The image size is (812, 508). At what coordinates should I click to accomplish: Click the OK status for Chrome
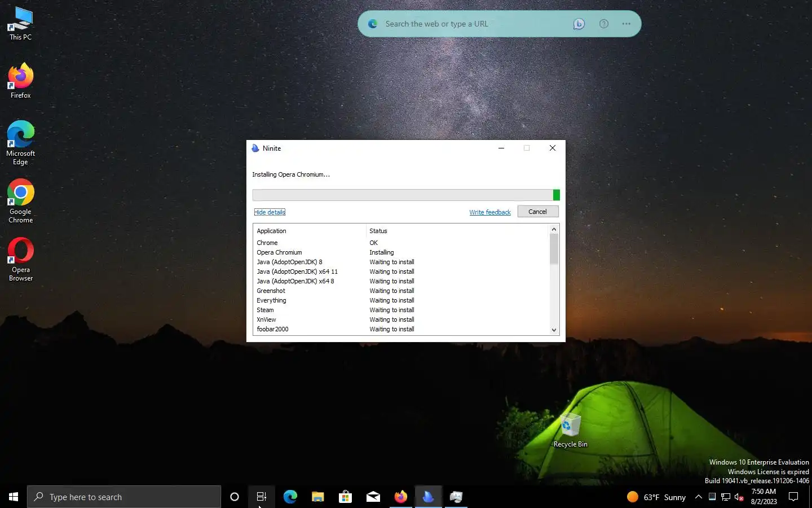click(x=373, y=243)
